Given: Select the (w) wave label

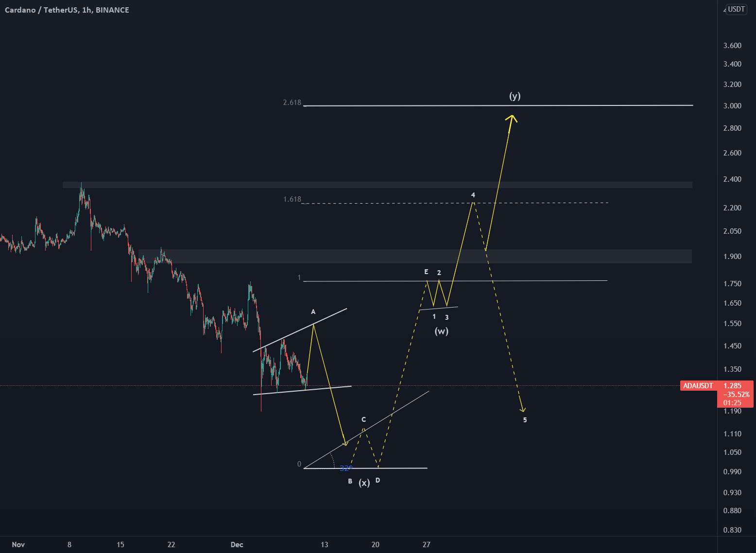Looking at the screenshot, I should (441, 331).
